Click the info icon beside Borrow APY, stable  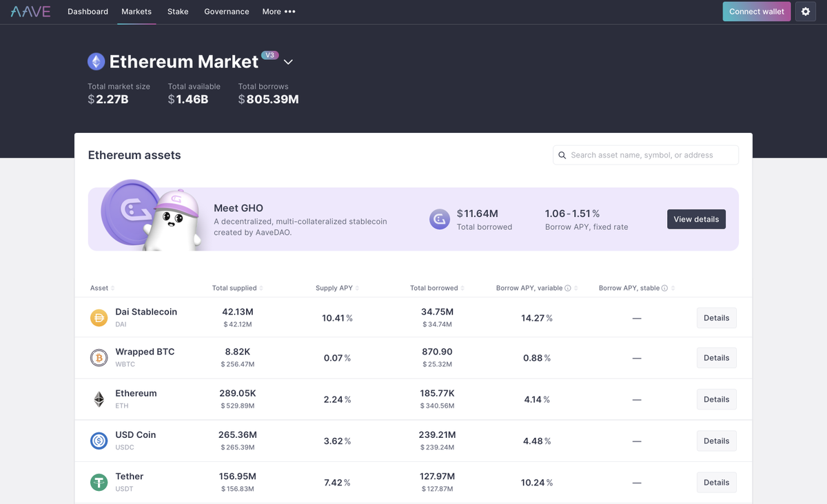pos(664,288)
